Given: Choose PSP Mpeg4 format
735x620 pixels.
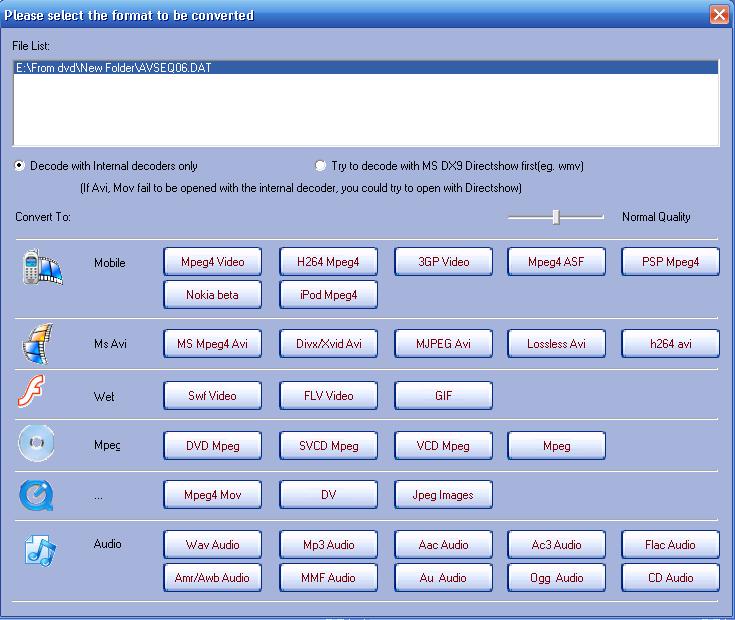Looking at the screenshot, I should 670,261.
